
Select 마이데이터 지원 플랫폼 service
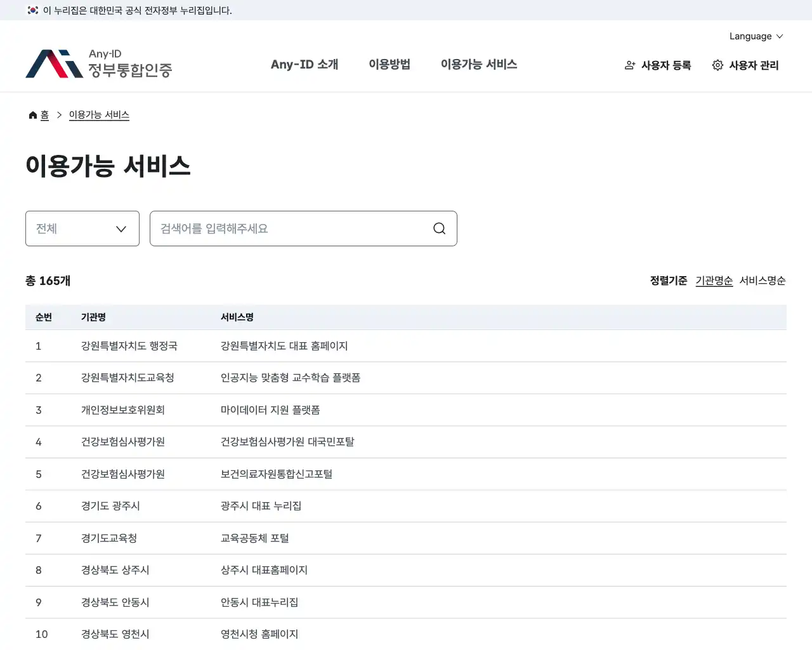coord(270,410)
